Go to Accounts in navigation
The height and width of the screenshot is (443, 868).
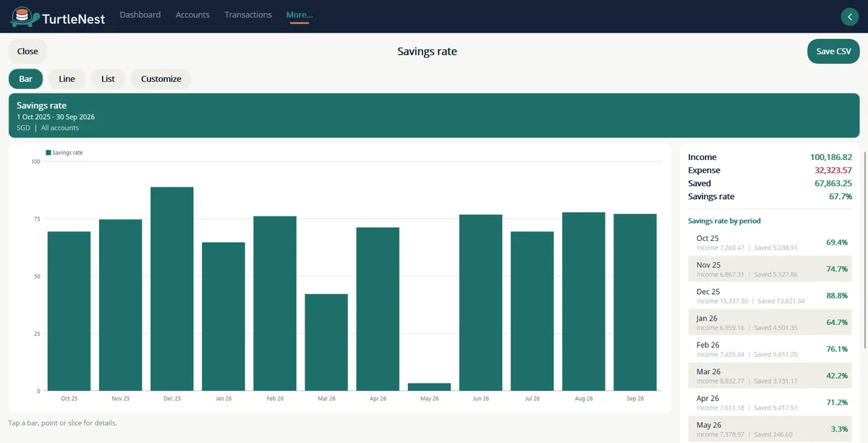pyautogui.click(x=192, y=14)
